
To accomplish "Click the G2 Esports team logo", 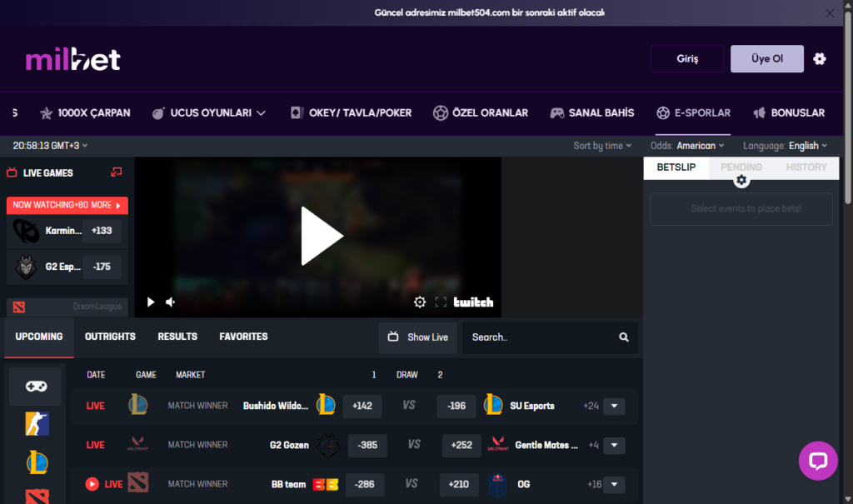I will (x=26, y=267).
